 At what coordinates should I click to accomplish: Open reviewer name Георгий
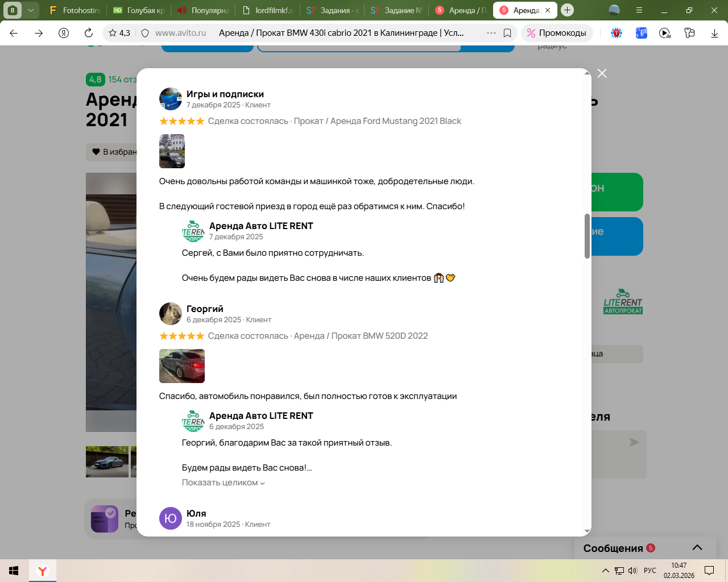[x=205, y=309]
